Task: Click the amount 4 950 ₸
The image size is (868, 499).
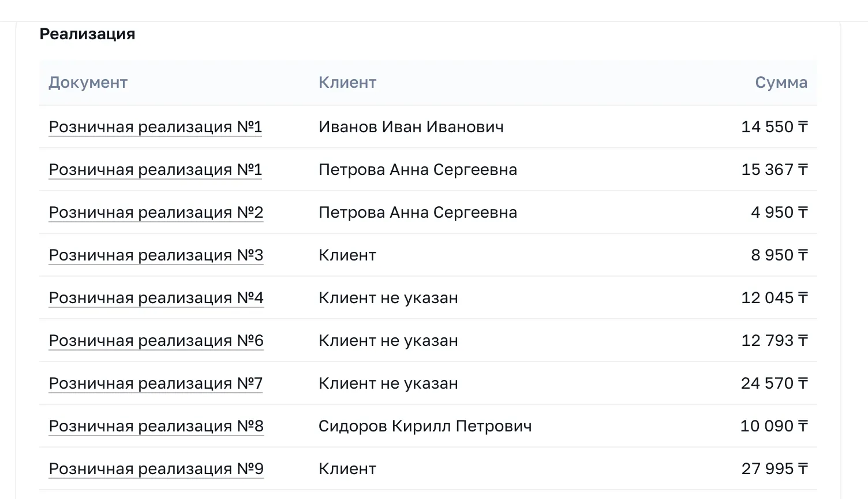Action: coord(779,213)
